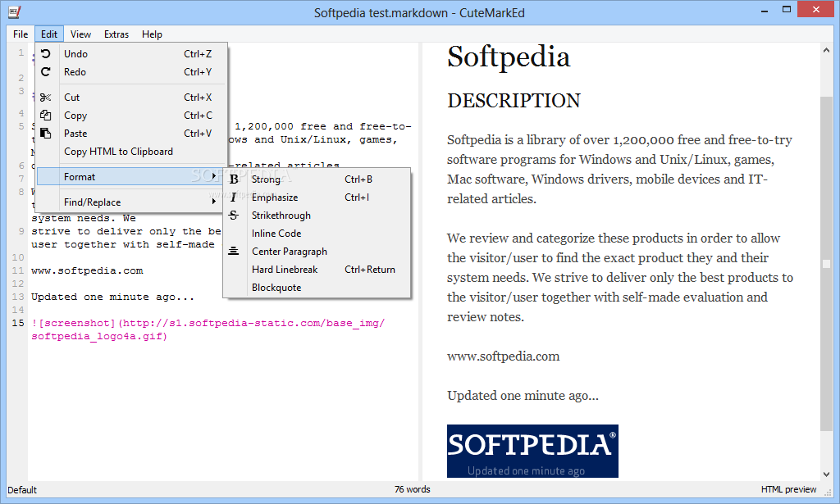
Task: Click the Center Paragraph alignment icon
Action: (234, 251)
